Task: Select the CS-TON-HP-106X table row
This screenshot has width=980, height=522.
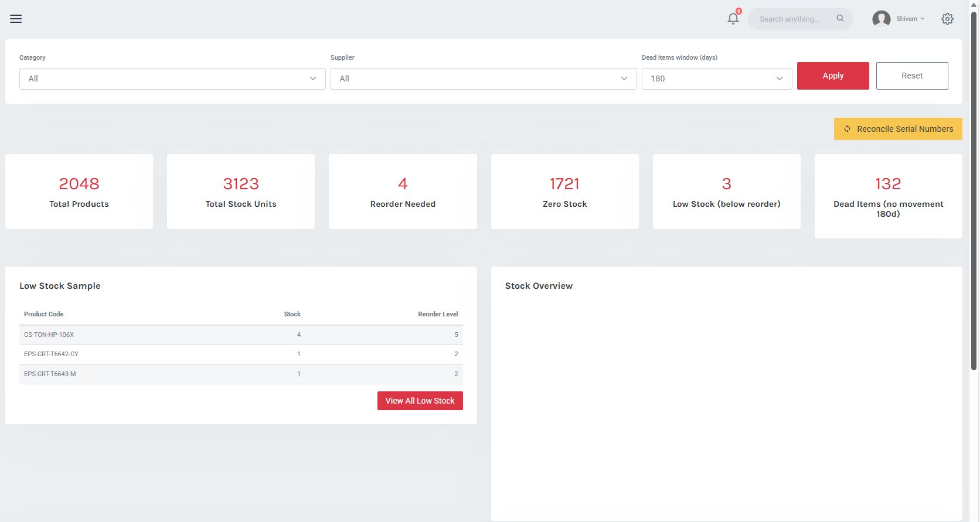Action: point(240,335)
